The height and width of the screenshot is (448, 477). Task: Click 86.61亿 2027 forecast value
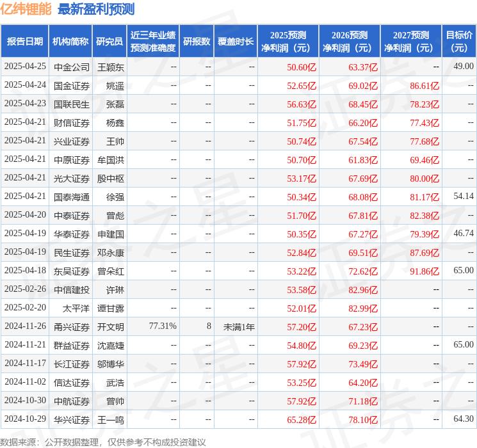[424, 86]
